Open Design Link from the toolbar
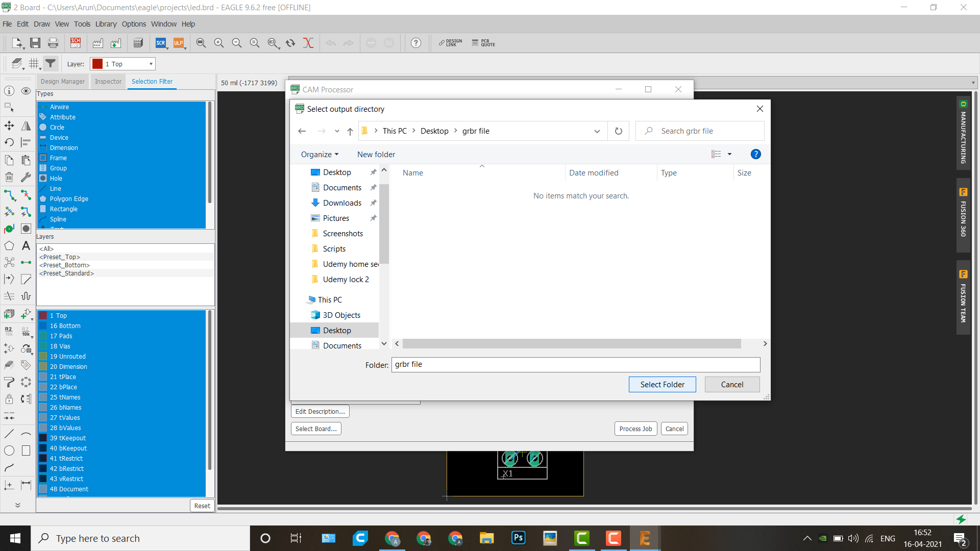Screen dimensions: 980x551 450,43
